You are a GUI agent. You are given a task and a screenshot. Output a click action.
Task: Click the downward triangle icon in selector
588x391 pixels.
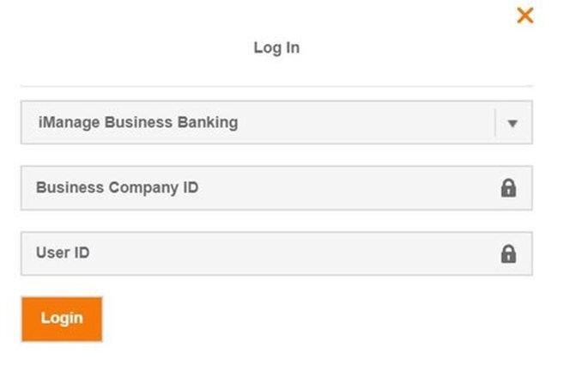pos(512,123)
